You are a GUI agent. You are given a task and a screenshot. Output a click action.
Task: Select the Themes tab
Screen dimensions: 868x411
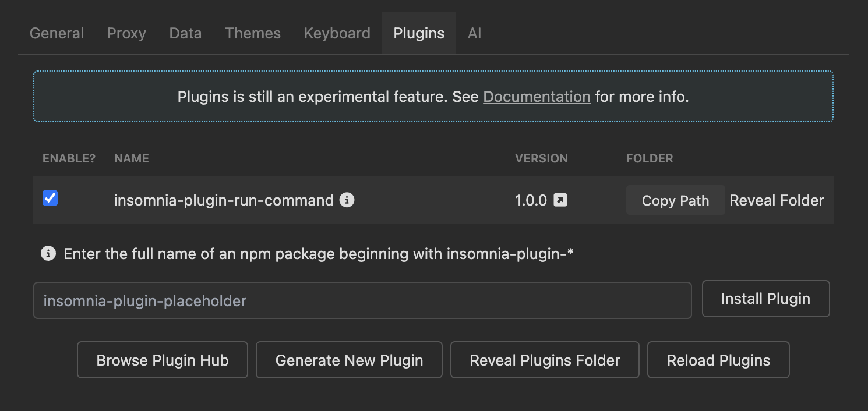coord(253,33)
